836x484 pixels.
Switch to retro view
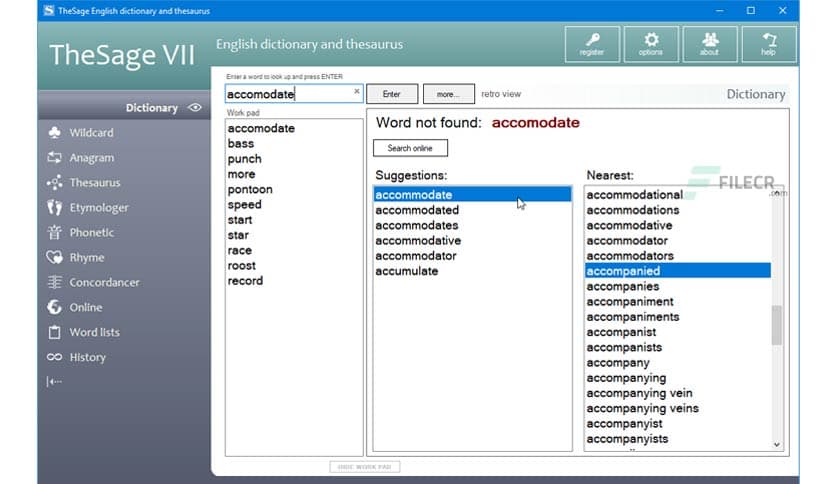(501, 94)
